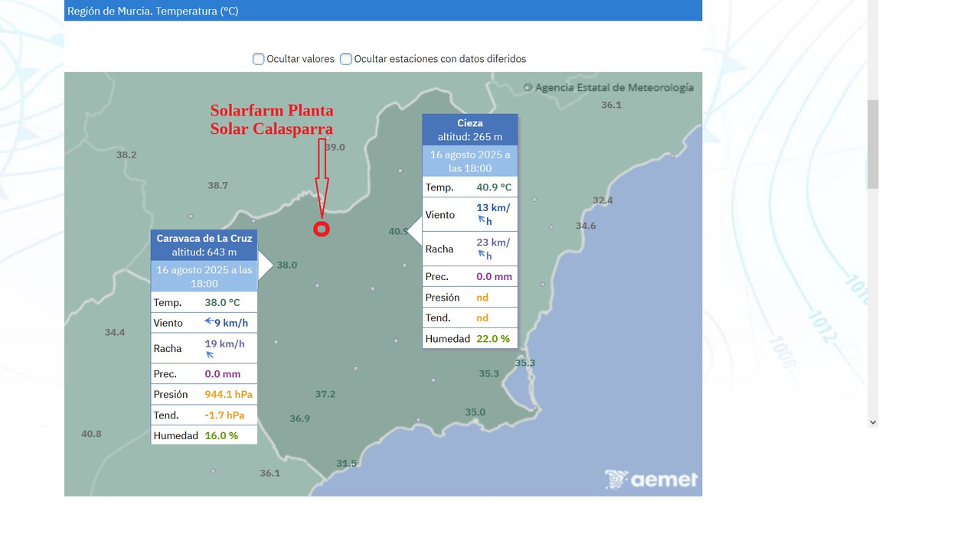Open the 36.9 station reading on the map

click(x=300, y=418)
